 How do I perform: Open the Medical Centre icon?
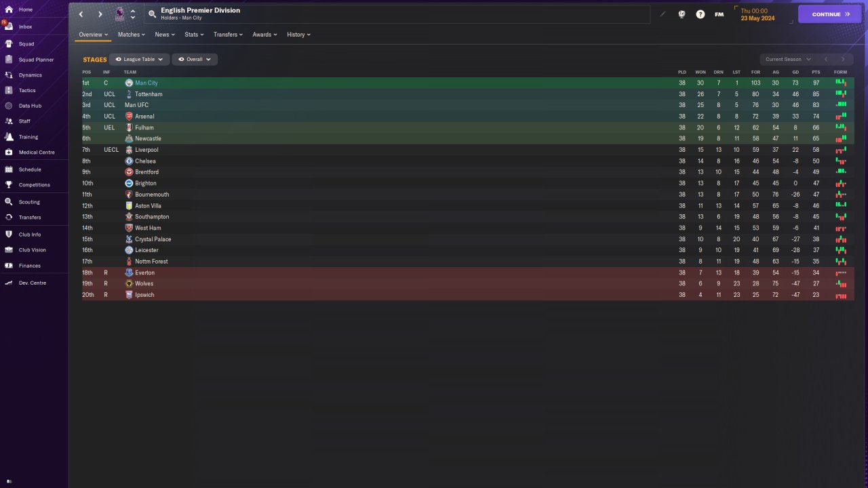click(9, 152)
